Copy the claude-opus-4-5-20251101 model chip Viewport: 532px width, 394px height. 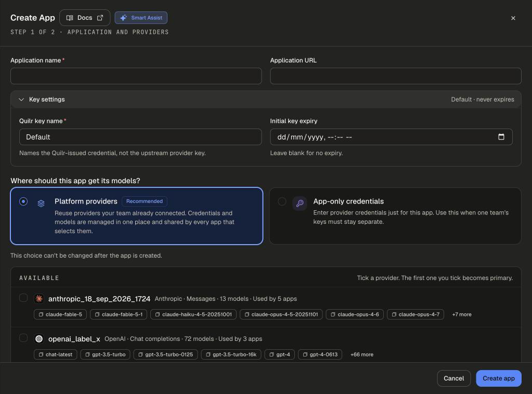281,314
